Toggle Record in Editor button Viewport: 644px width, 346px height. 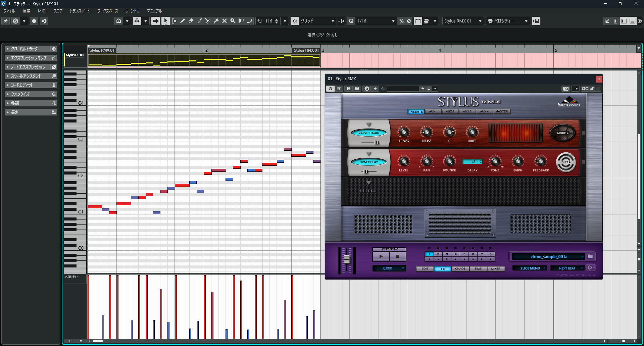pyautogui.click(x=34, y=21)
